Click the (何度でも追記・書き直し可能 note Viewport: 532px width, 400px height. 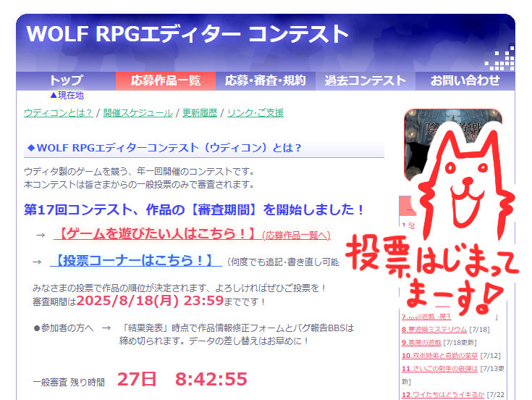(x=282, y=262)
